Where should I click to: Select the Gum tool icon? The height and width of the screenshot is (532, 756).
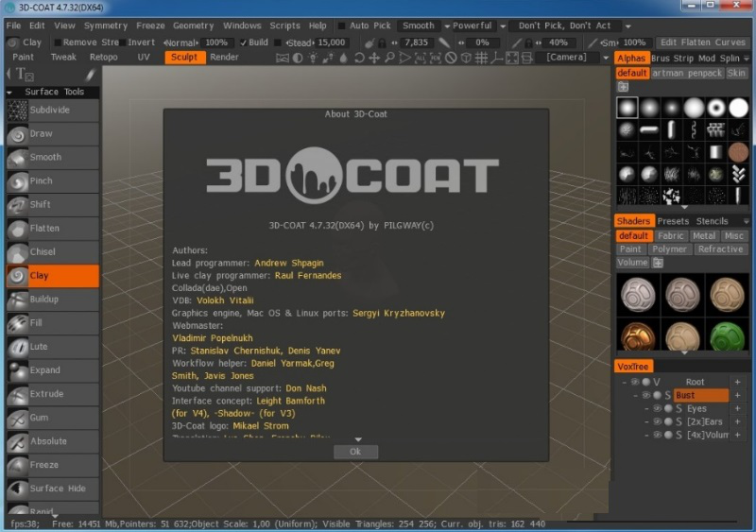coord(18,418)
